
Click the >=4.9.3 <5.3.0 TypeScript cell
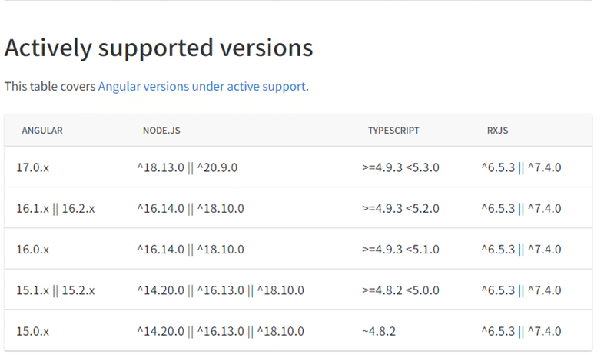coord(400,167)
